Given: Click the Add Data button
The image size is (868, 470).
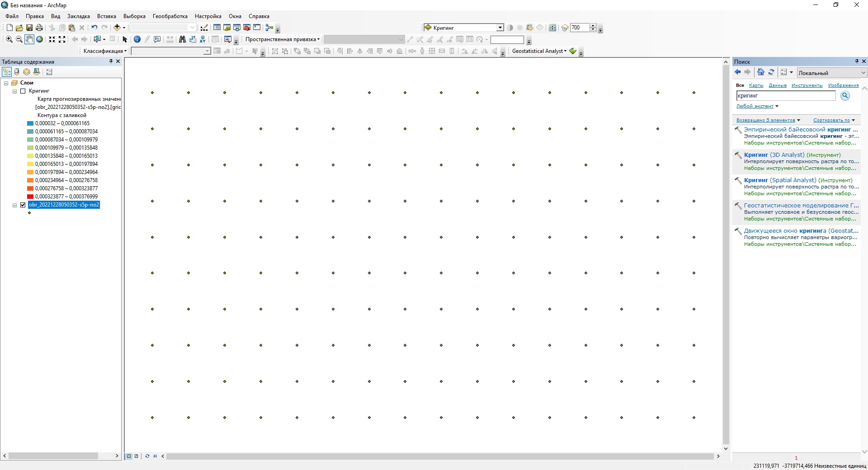Looking at the screenshot, I should 117,28.
